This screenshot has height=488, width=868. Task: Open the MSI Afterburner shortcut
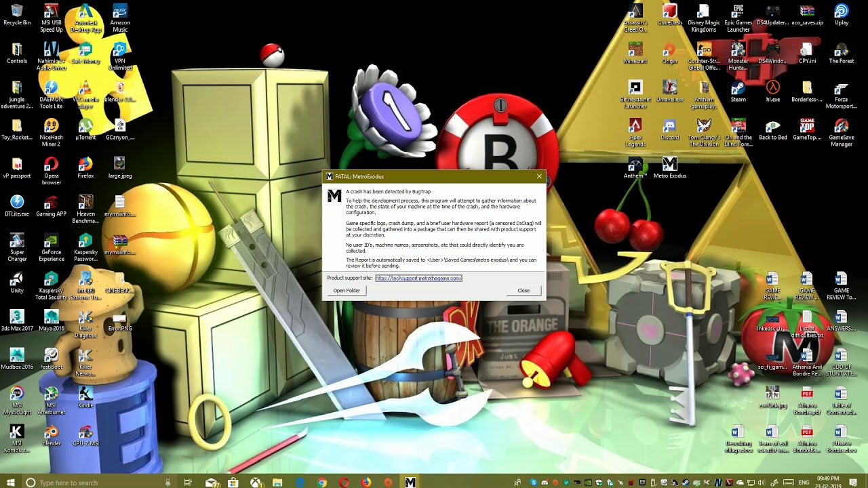coord(52,401)
